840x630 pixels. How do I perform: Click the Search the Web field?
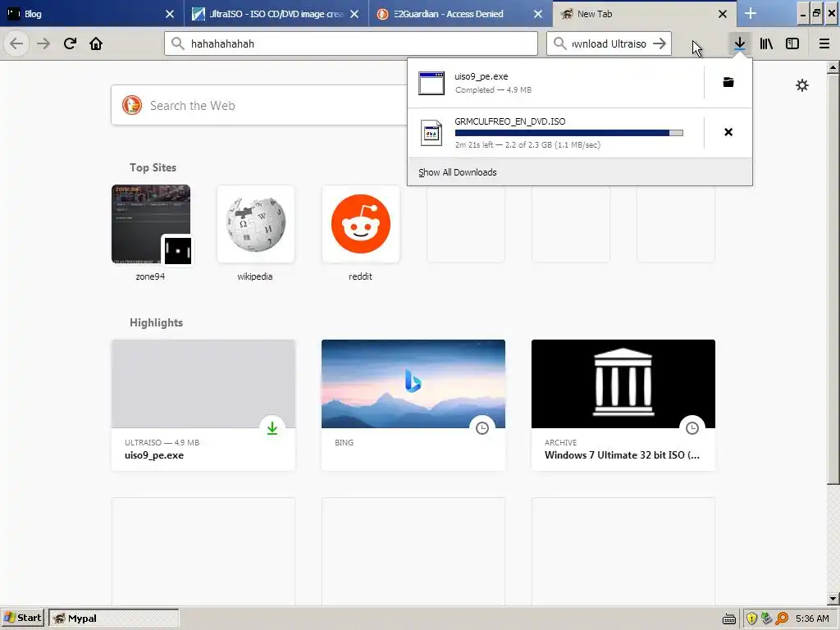pyautogui.click(x=258, y=106)
